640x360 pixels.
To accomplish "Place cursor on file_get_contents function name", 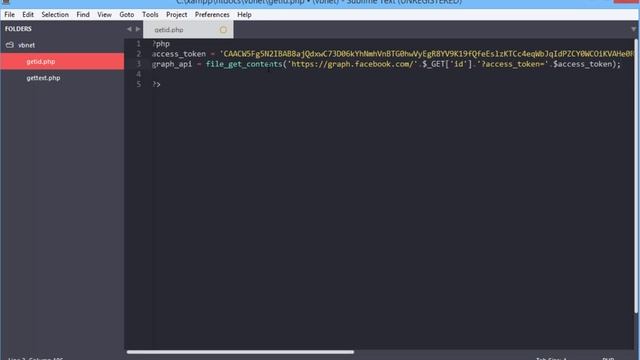I will 244,64.
